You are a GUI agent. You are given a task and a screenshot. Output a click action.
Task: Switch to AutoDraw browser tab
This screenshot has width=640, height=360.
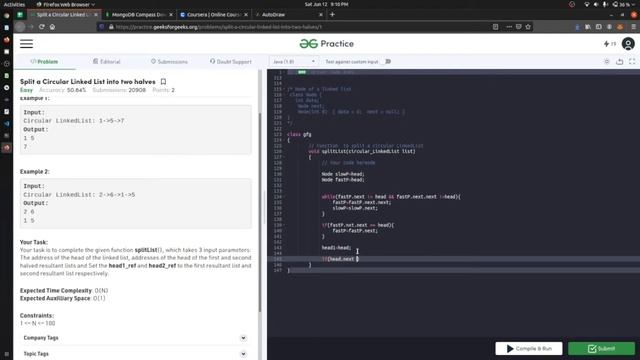tap(288, 15)
